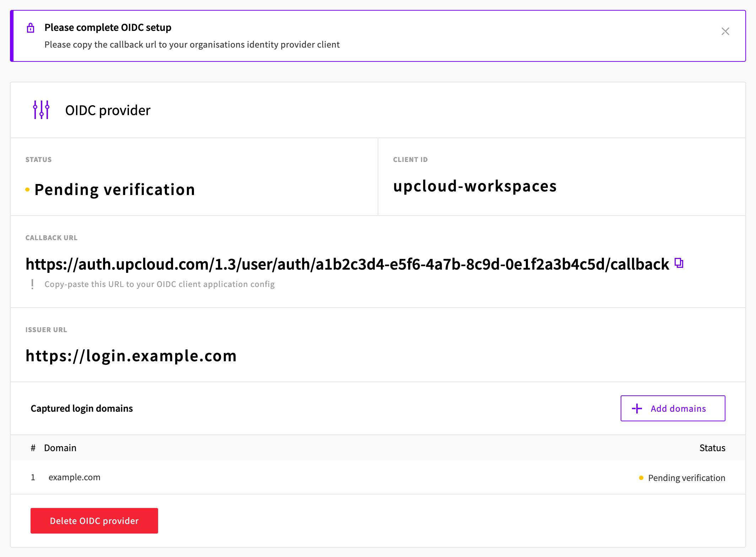Click the OIDC provider sliders icon
Image resolution: width=756 pixels, height=557 pixels.
(41, 110)
